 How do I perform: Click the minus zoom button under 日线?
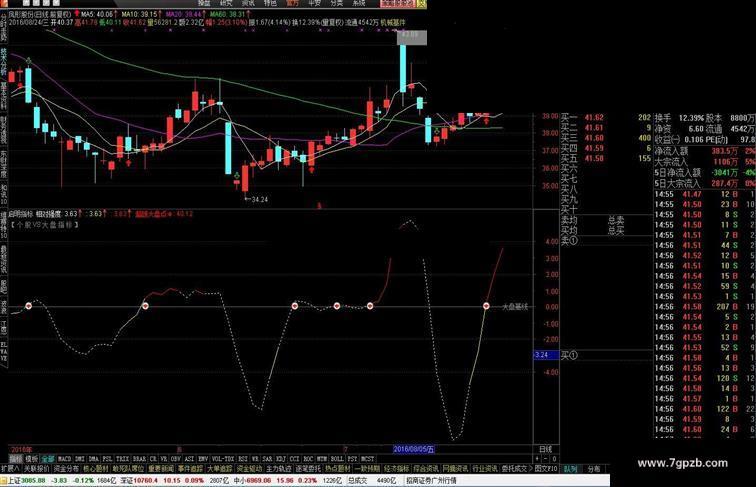click(x=546, y=459)
